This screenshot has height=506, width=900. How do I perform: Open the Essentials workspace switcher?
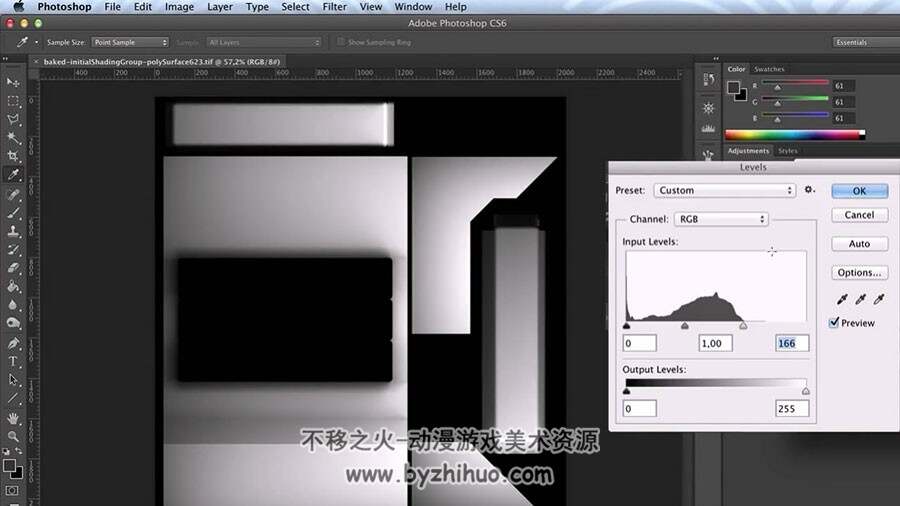[x=866, y=42]
